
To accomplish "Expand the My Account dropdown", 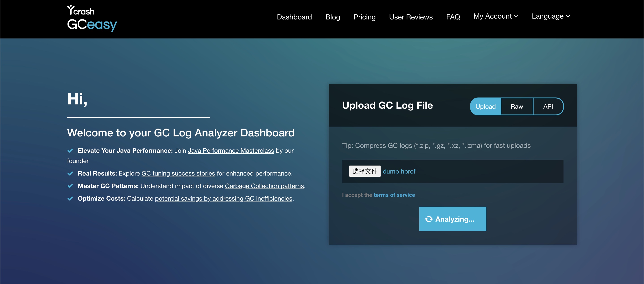I will point(496,16).
